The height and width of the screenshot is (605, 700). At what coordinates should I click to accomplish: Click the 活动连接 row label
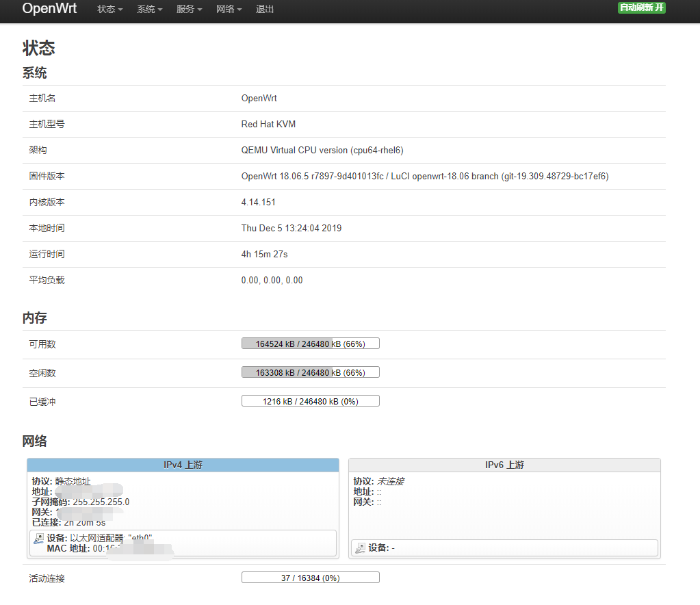pos(47,579)
